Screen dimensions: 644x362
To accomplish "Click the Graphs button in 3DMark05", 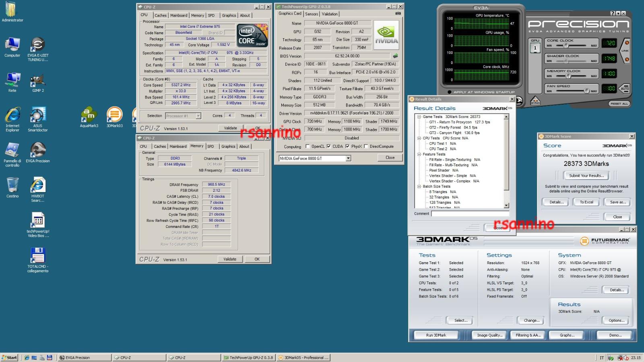I will point(567,335).
